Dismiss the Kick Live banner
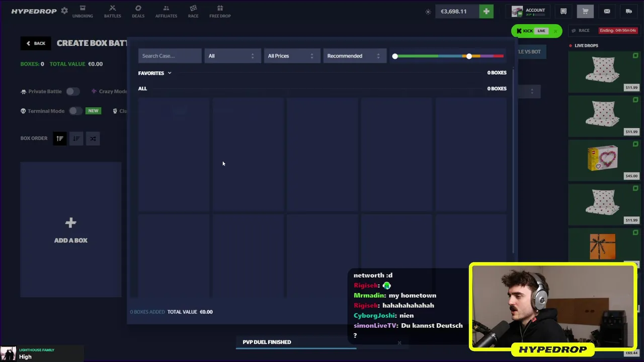The image size is (644, 362). 556,31
